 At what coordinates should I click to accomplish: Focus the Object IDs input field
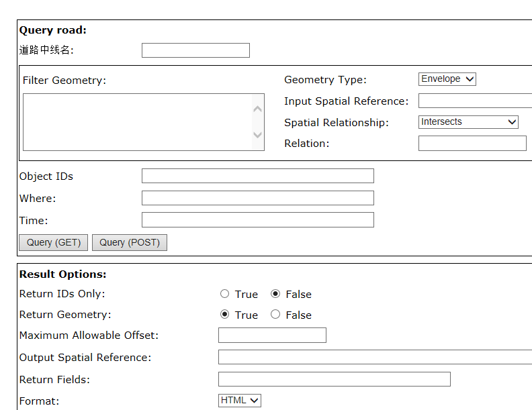pyautogui.click(x=257, y=176)
